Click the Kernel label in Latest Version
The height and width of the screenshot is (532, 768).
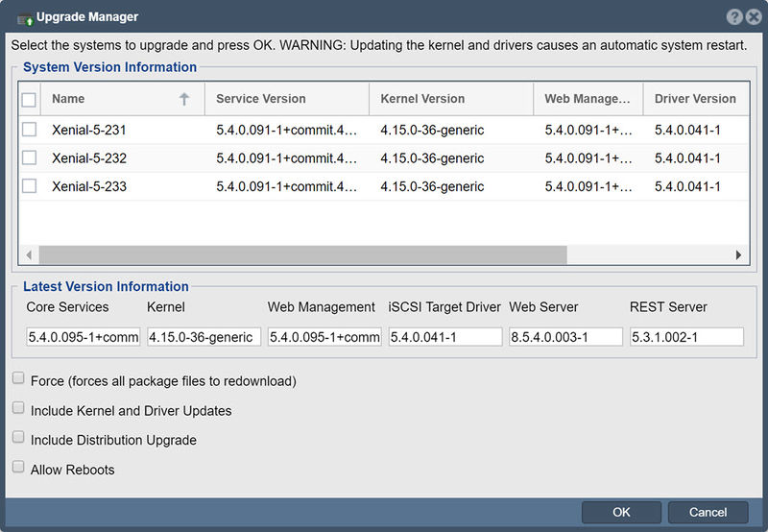[166, 307]
